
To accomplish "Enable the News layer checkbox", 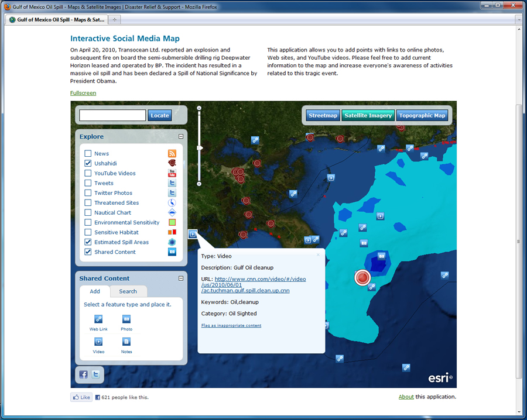I will pos(88,153).
